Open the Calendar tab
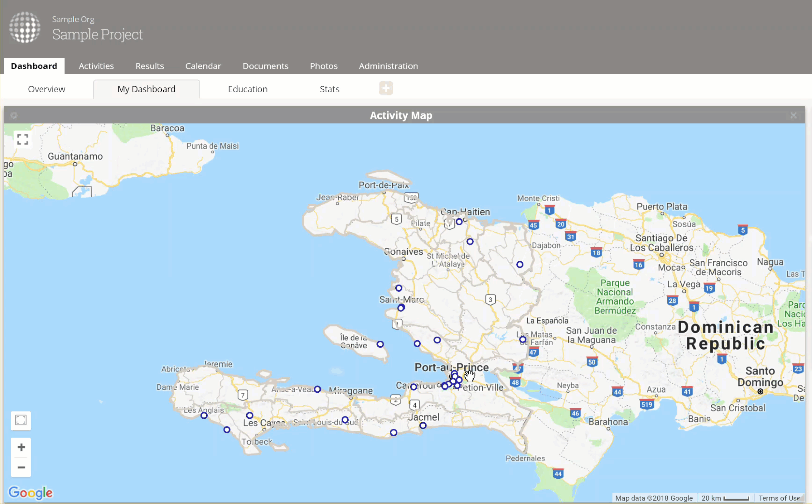 [x=203, y=66]
